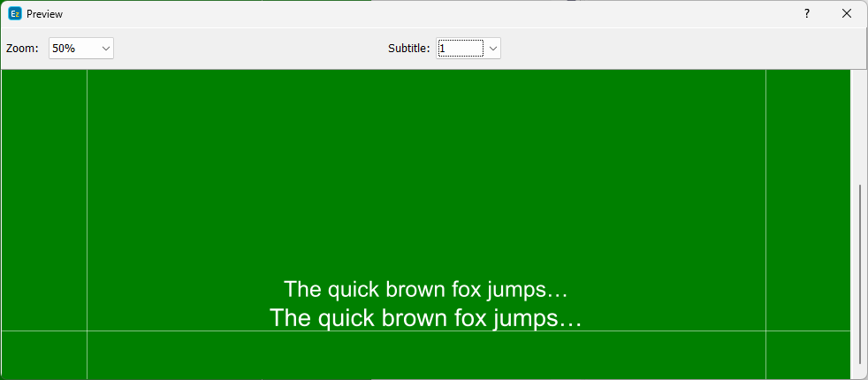Click inside the Subtitle number input field
This screenshot has width=868, height=380.
pos(460,49)
